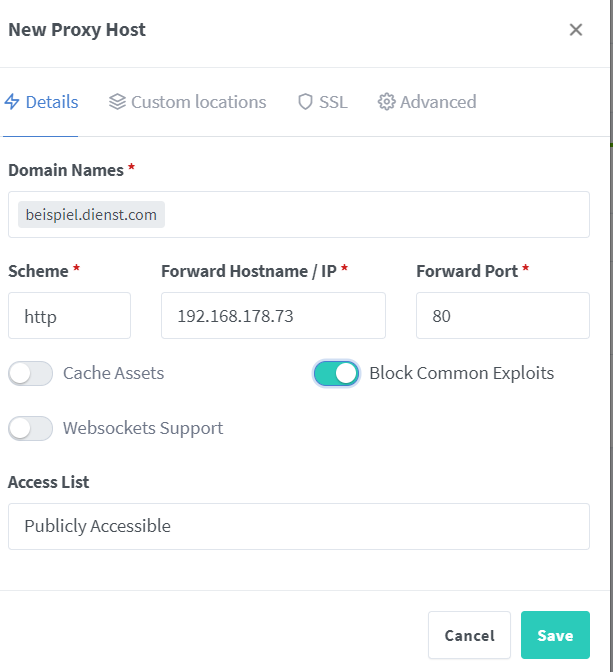This screenshot has width=613, height=672.
Task: Open the Access List dropdown
Action: pos(299,526)
